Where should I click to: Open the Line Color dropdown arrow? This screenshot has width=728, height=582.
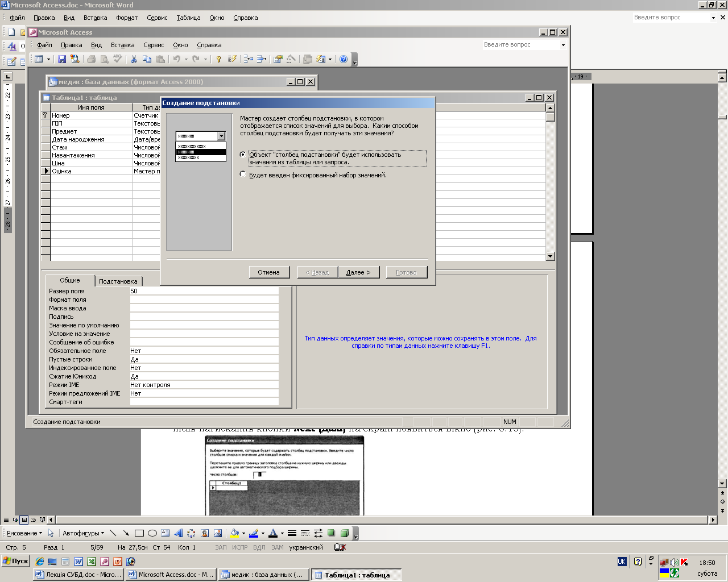click(263, 533)
